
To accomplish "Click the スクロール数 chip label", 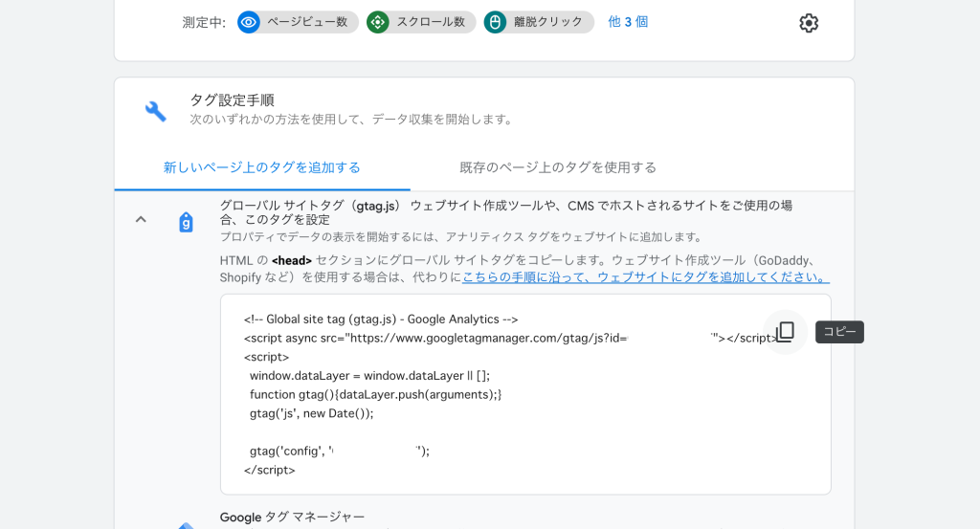I will (431, 22).
